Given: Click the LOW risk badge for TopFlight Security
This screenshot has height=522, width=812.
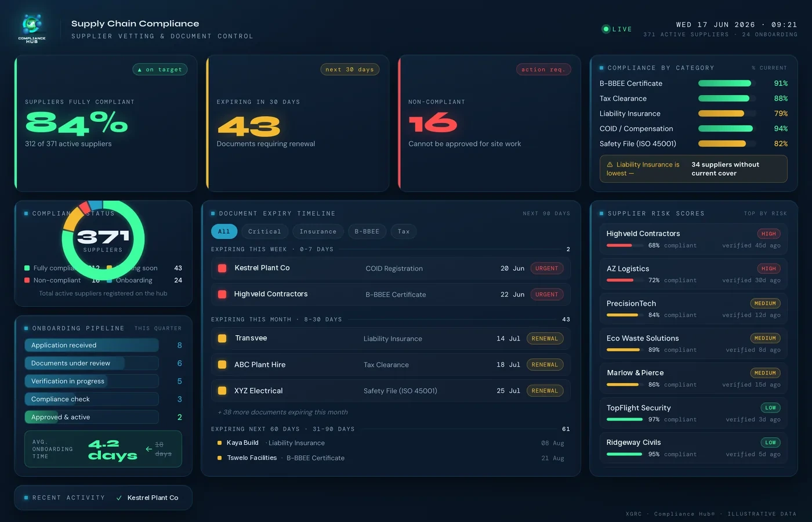Looking at the screenshot, I should tap(770, 408).
